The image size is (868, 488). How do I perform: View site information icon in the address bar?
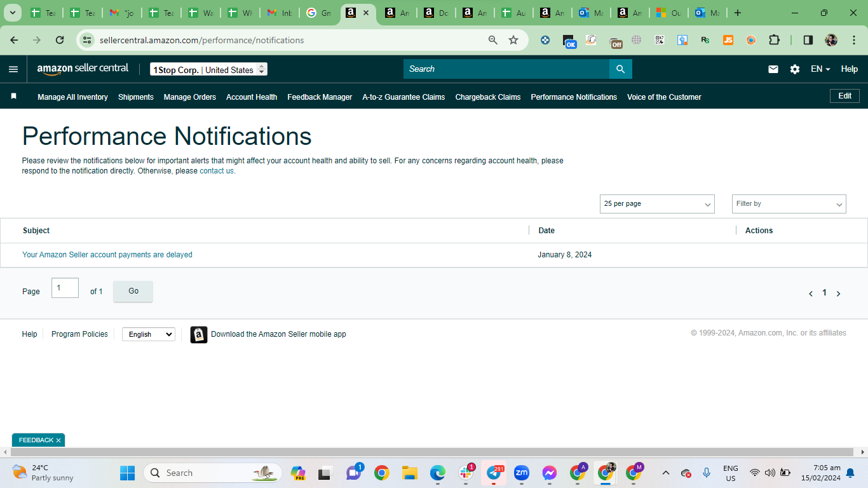87,40
